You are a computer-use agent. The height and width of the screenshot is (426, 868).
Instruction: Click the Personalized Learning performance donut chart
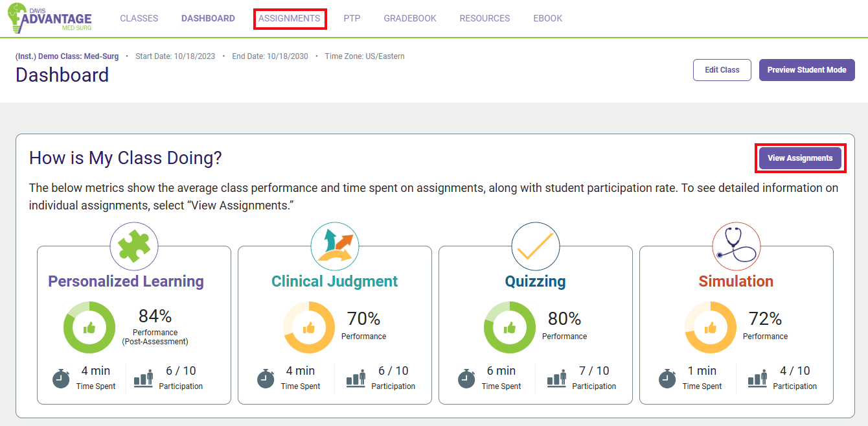click(89, 327)
